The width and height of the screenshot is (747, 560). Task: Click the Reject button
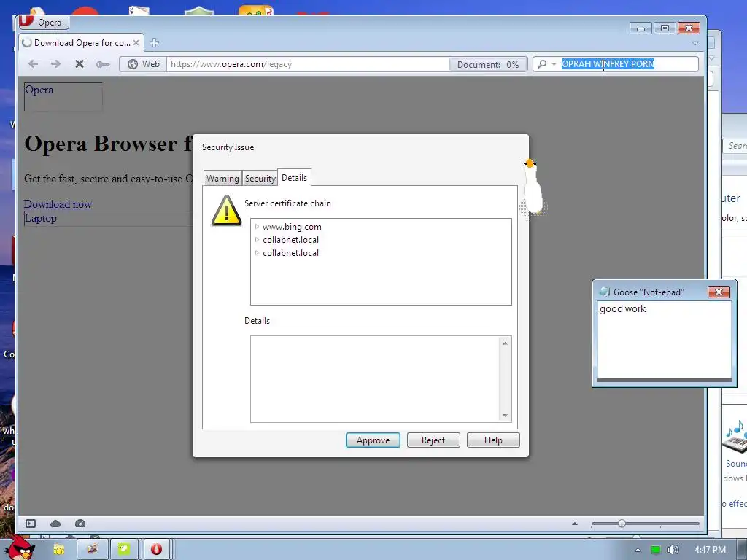point(433,440)
